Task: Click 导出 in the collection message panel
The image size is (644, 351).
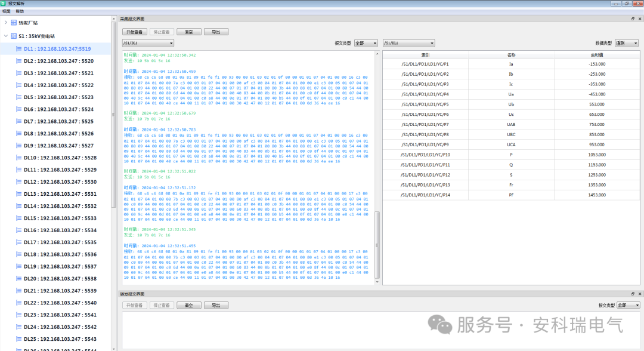Action: [x=216, y=32]
